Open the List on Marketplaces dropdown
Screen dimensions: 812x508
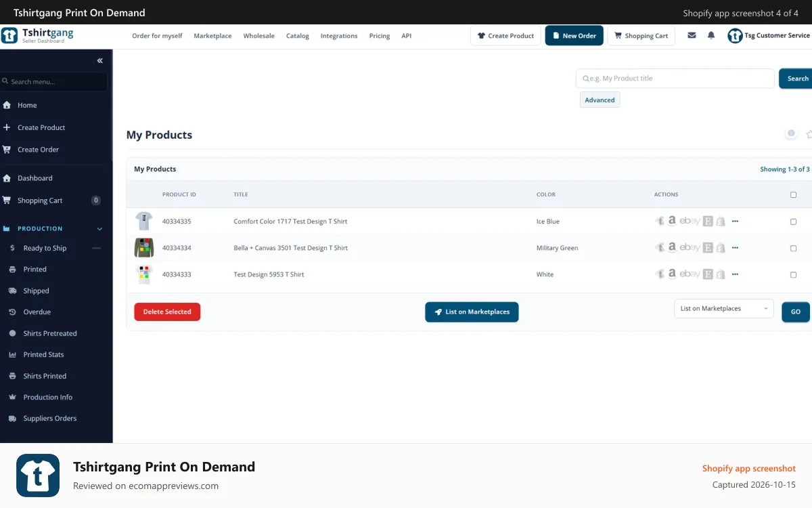(724, 309)
